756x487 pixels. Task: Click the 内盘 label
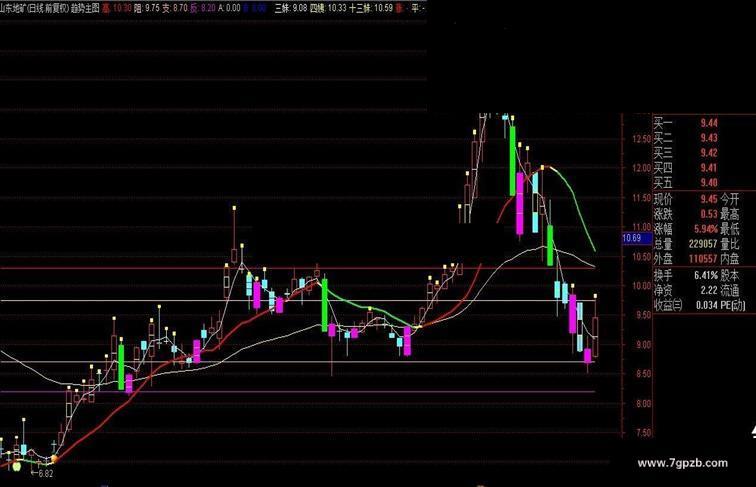(730, 259)
